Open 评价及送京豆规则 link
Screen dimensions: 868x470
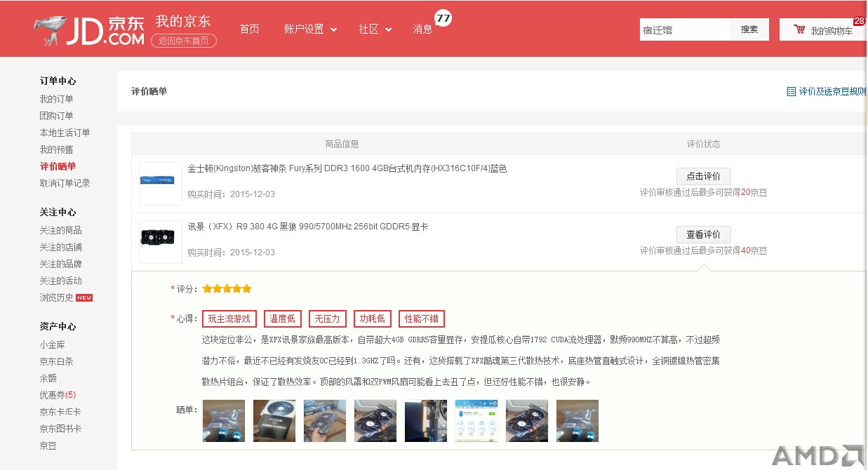pyautogui.click(x=832, y=91)
